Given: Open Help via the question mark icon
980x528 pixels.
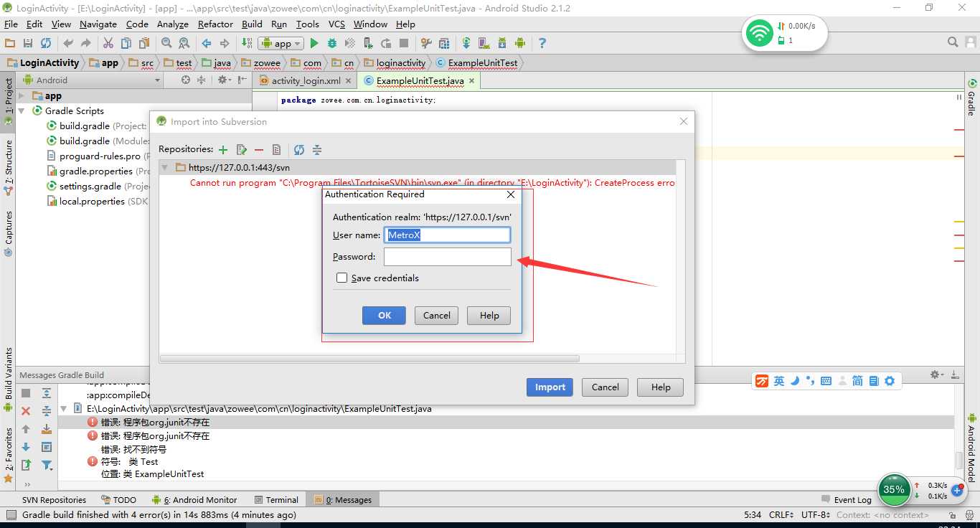Looking at the screenshot, I should click(542, 43).
